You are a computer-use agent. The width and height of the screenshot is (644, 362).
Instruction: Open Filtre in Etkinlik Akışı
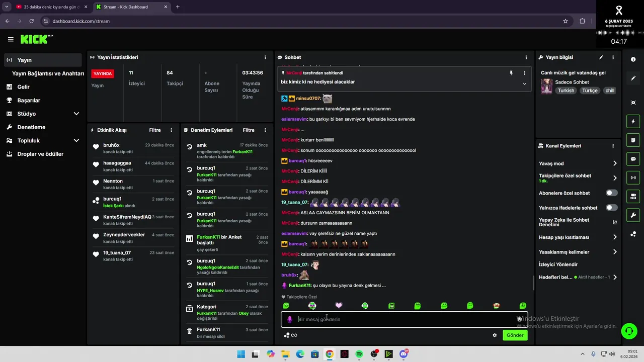click(155, 130)
